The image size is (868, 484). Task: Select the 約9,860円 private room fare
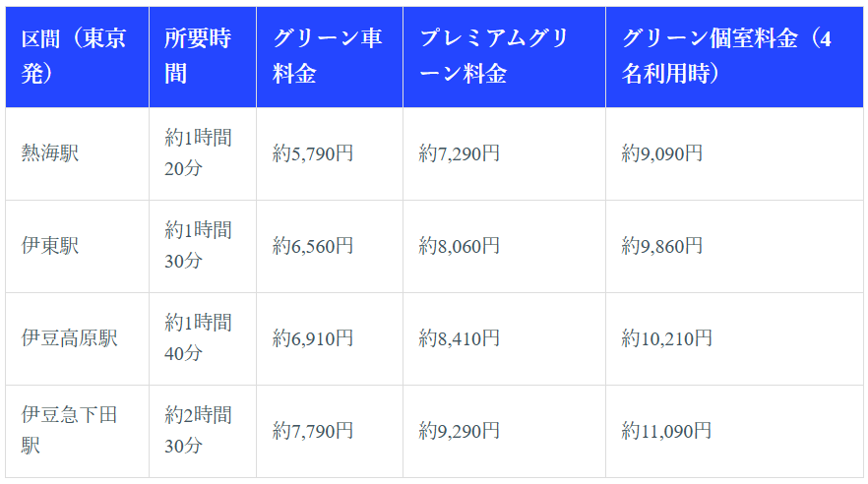(x=662, y=246)
